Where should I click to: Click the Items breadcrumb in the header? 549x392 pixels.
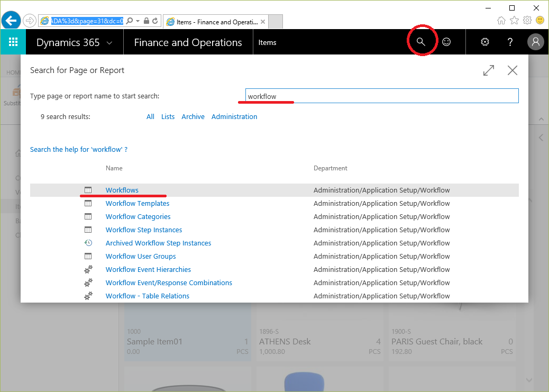coord(267,42)
